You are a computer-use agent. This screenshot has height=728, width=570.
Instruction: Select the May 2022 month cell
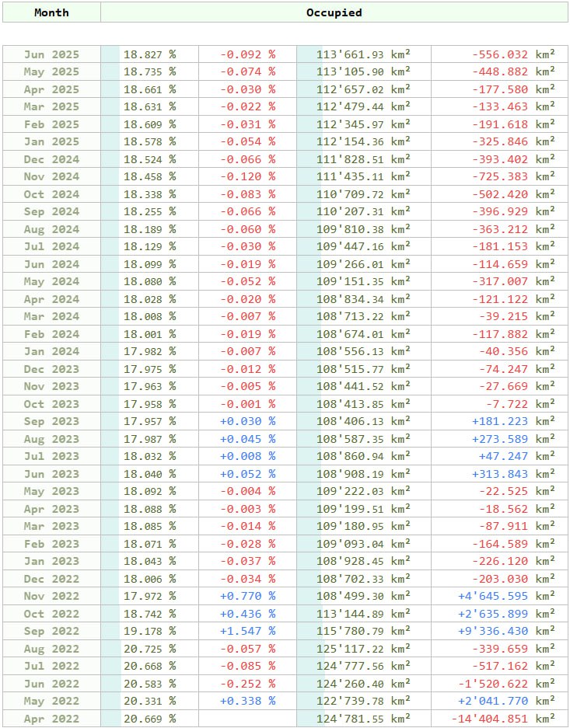[51, 701]
